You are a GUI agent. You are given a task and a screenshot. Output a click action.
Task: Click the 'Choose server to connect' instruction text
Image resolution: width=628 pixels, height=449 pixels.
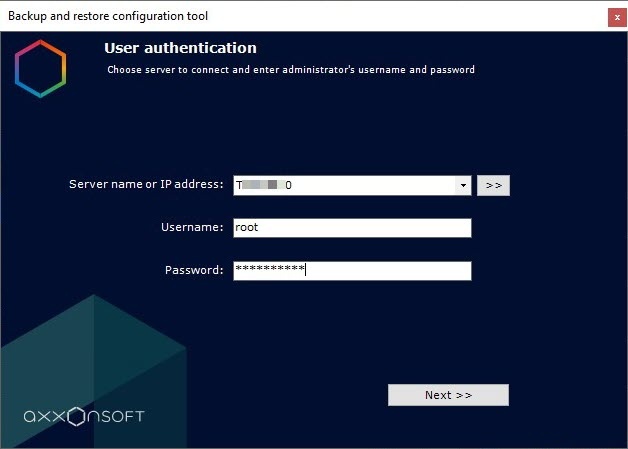click(290, 70)
